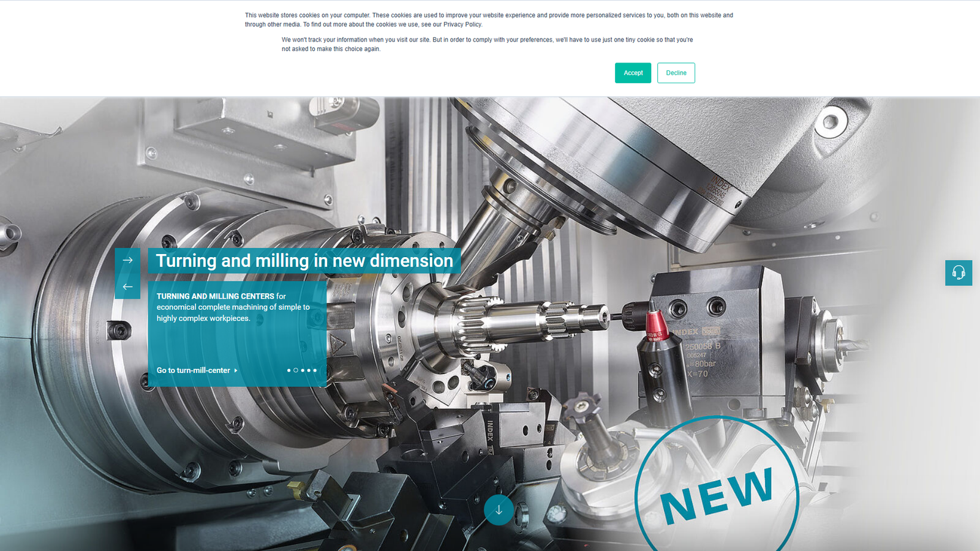
Task: Switch to the last slide via its dot
Action: (315, 370)
